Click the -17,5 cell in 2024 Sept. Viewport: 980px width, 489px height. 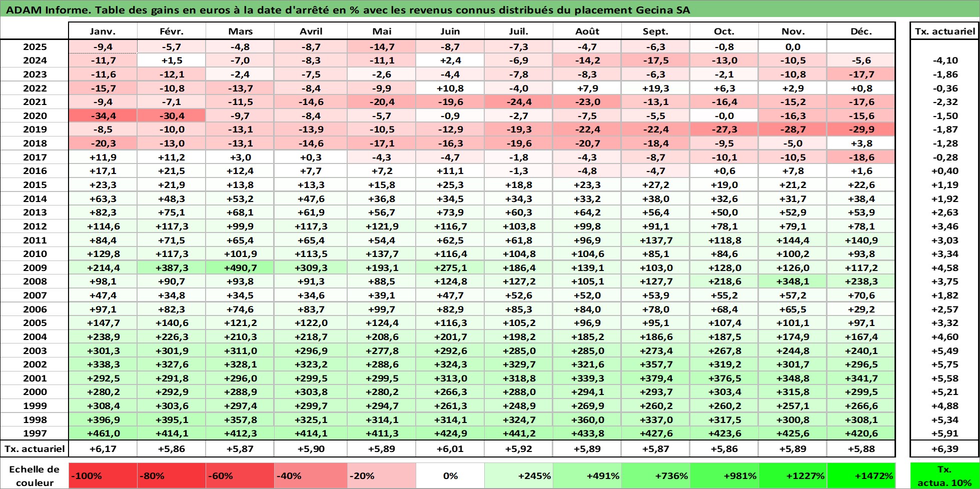point(655,60)
